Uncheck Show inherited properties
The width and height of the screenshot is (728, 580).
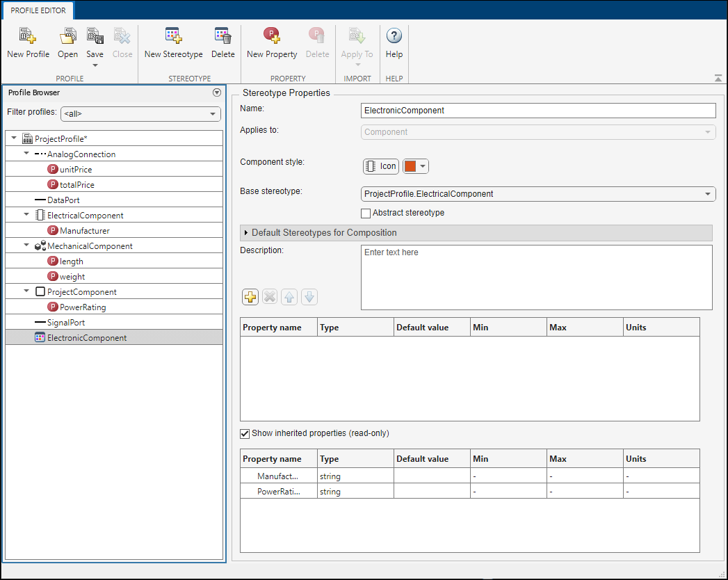(x=245, y=433)
